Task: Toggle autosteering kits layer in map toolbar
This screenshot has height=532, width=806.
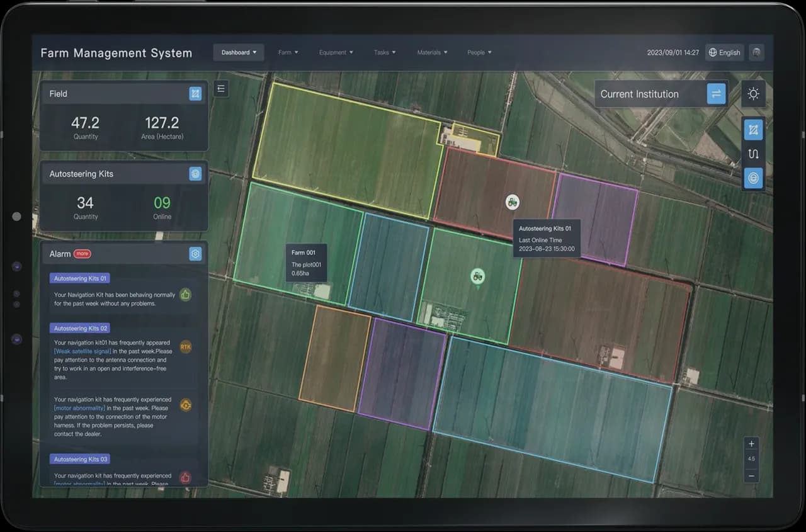Action: tap(753, 178)
